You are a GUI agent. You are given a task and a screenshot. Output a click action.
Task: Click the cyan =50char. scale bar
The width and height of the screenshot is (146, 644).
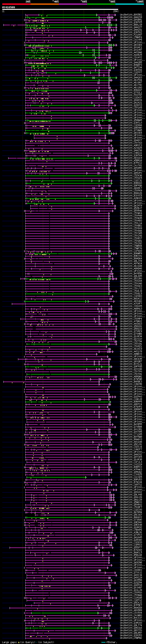pyautogui.click(x=103, y=642)
